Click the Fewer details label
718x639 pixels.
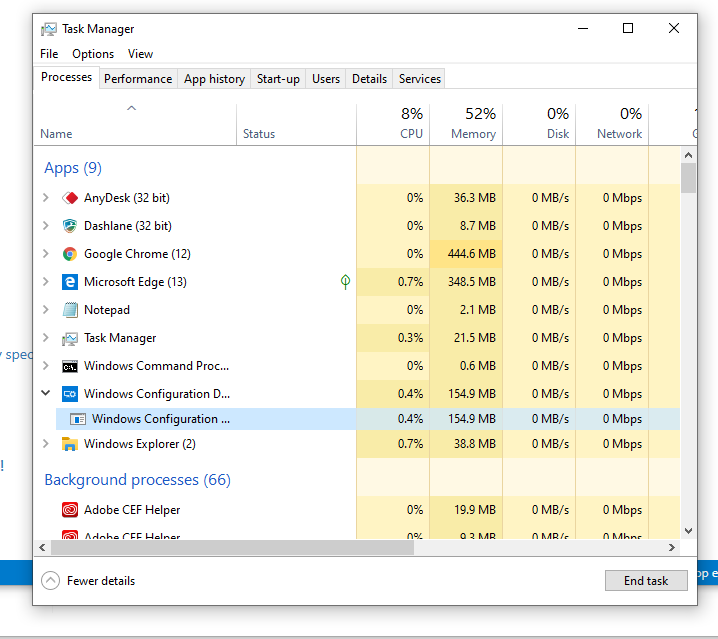point(101,581)
